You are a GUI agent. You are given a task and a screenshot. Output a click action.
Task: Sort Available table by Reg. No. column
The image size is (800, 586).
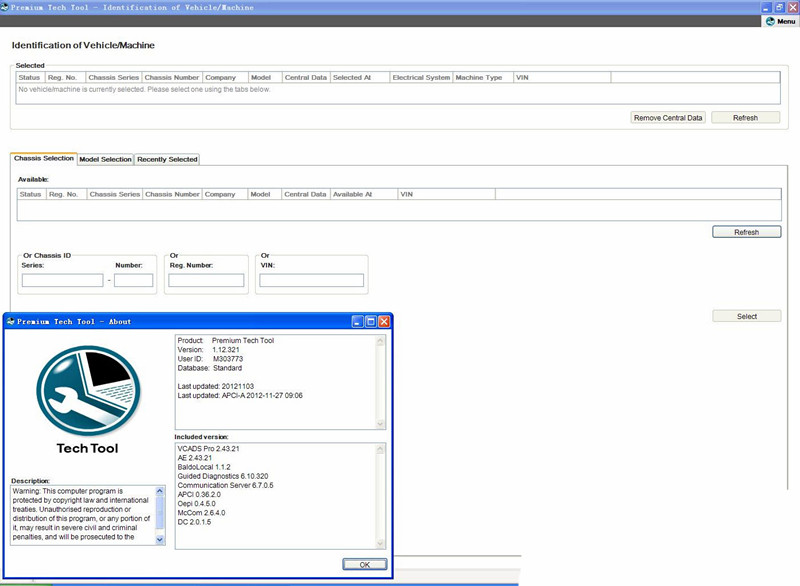[66, 194]
